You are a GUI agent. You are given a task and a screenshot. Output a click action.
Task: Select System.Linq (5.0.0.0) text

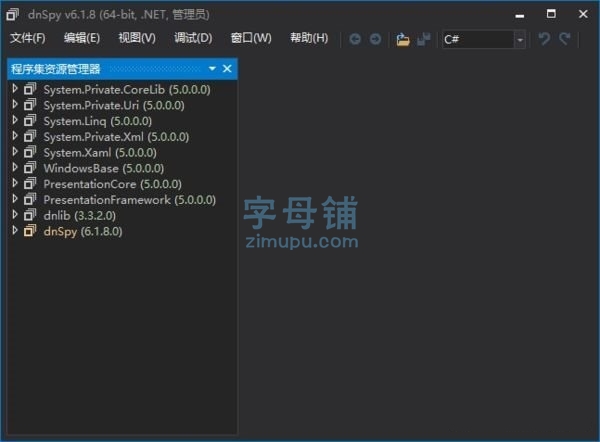(98, 121)
